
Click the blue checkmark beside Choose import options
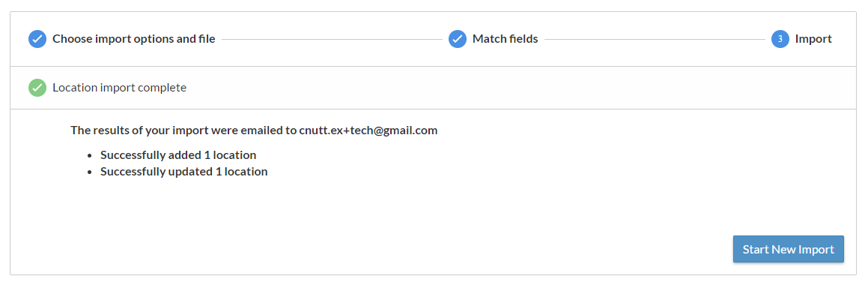[x=37, y=39]
